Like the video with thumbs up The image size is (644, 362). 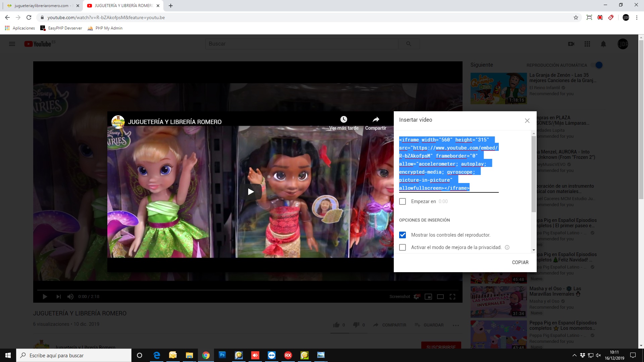pyautogui.click(x=336, y=325)
